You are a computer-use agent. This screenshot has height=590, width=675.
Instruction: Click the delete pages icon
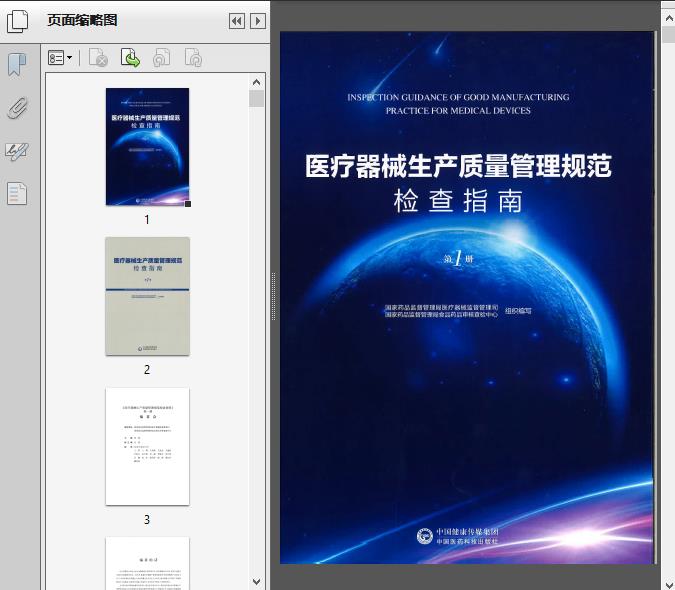(x=98, y=58)
